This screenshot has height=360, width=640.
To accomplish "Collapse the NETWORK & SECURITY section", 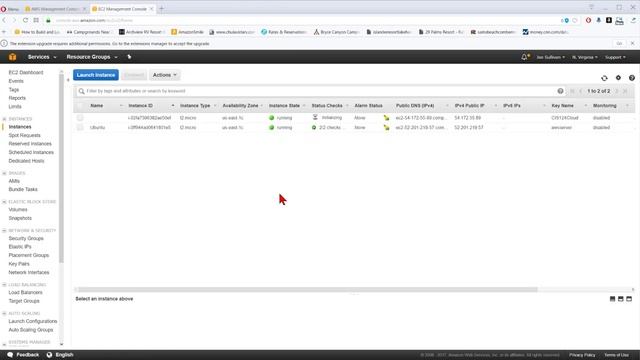I will pos(4,231).
